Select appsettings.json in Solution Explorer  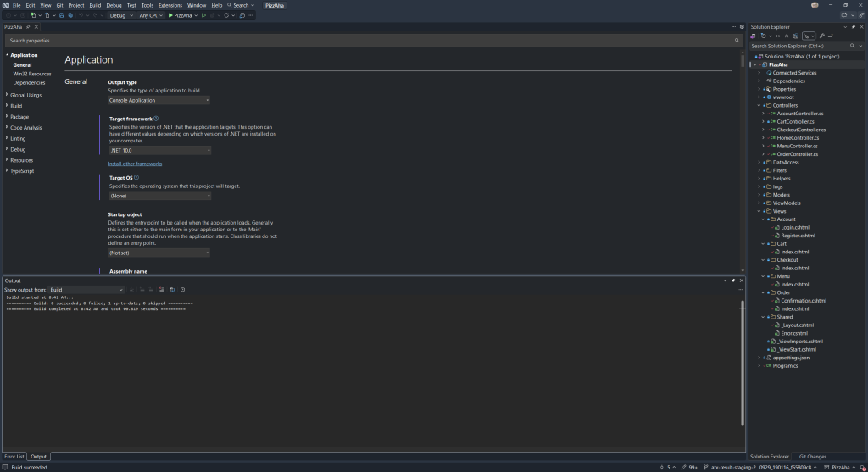coord(791,358)
